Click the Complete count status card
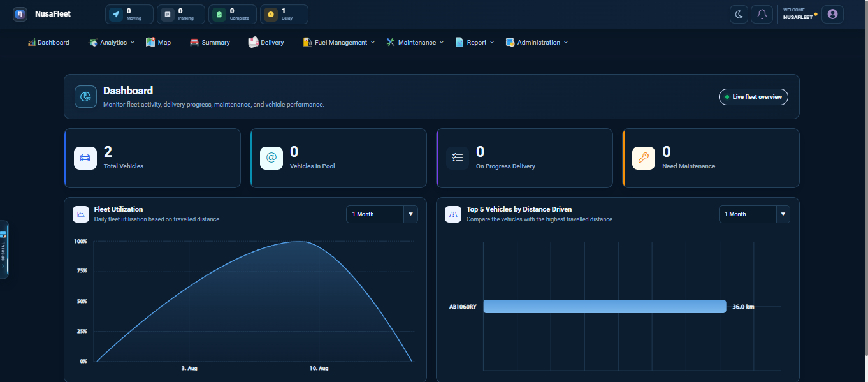This screenshot has height=382, width=868. pos(233,14)
